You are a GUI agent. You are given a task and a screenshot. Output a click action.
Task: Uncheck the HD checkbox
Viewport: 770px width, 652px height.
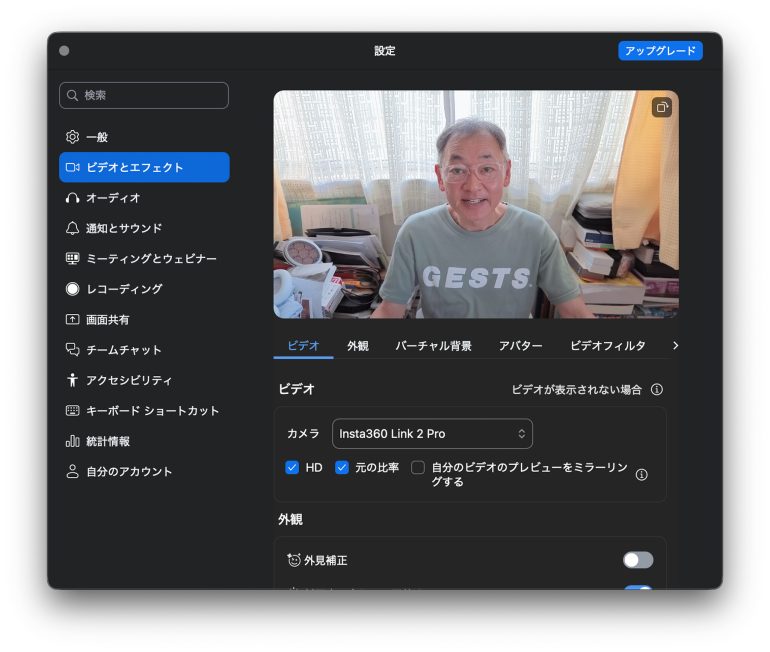(x=292, y=467)
